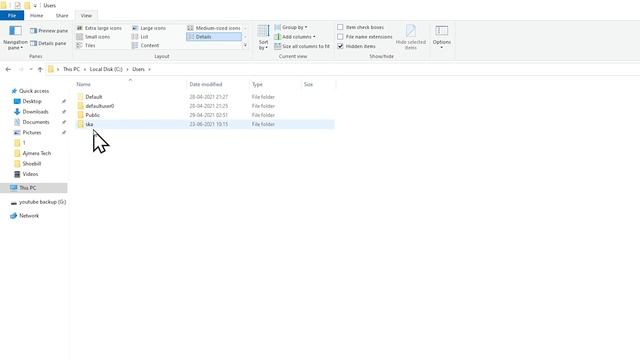Open Downloads in the sidebar

pos(35,112)
